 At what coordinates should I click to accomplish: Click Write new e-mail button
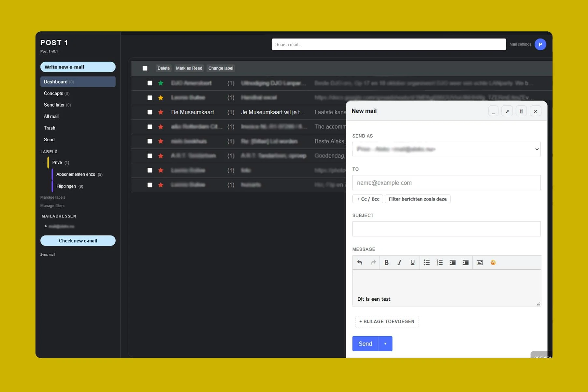78,67
